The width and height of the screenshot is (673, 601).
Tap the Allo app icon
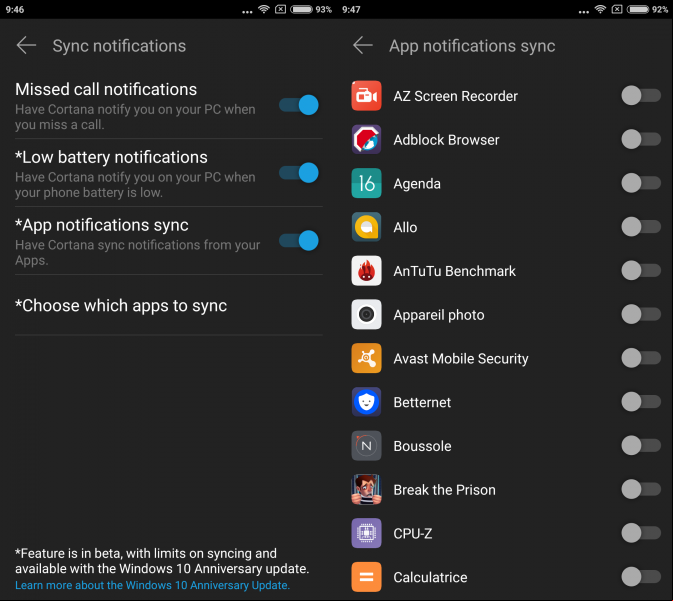click(366, 227)
